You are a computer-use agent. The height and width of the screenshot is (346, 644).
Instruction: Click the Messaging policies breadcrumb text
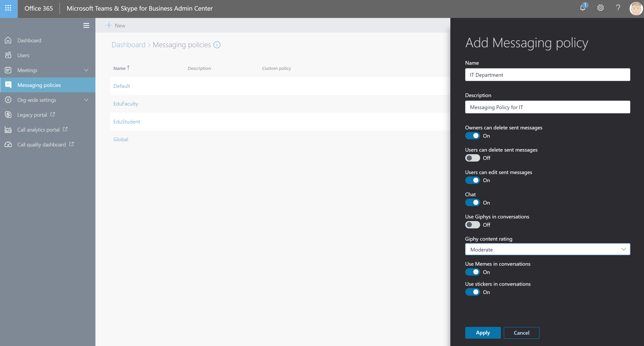point(182,45)
